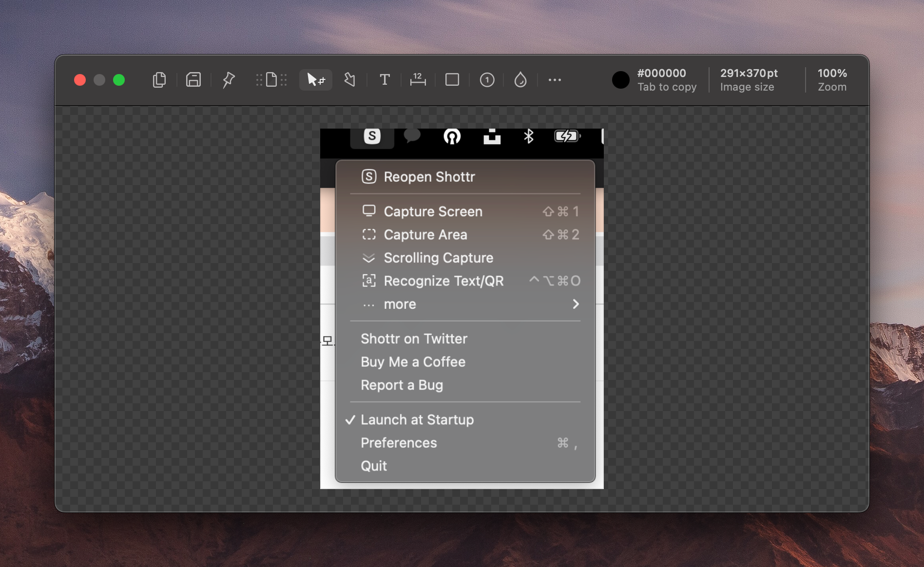Open Shottr on Twitter link
The height and width of the screenshot is (567, 924).
tap(465, 339)
